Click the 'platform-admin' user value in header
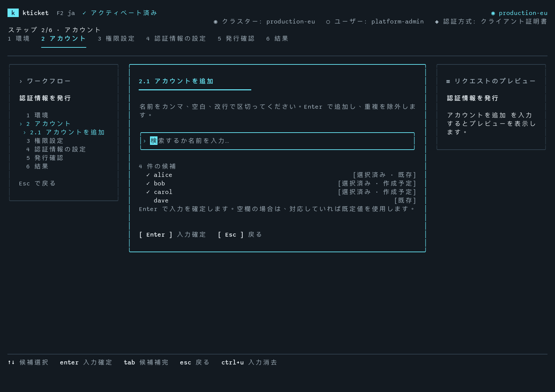This screenshot has height=392, width=555. [x=397, y=21]
